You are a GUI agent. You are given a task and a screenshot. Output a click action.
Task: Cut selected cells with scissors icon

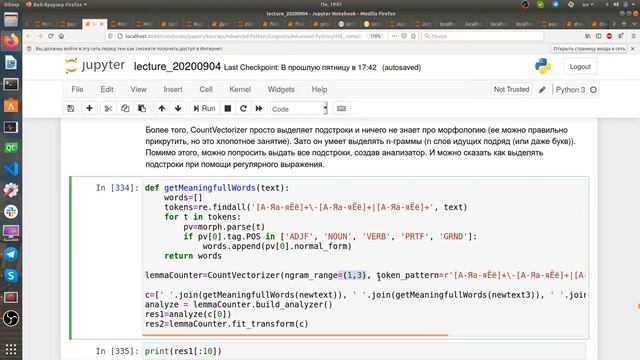(x=108, y=109)
